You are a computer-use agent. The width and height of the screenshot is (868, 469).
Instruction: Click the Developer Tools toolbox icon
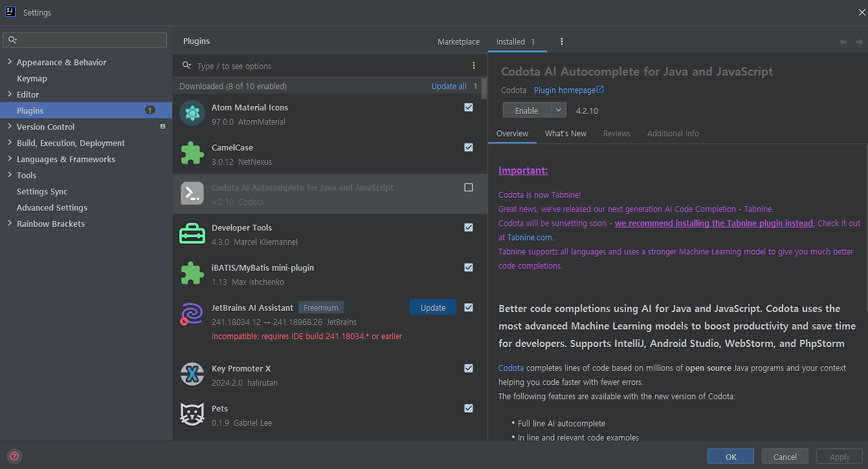193,234
